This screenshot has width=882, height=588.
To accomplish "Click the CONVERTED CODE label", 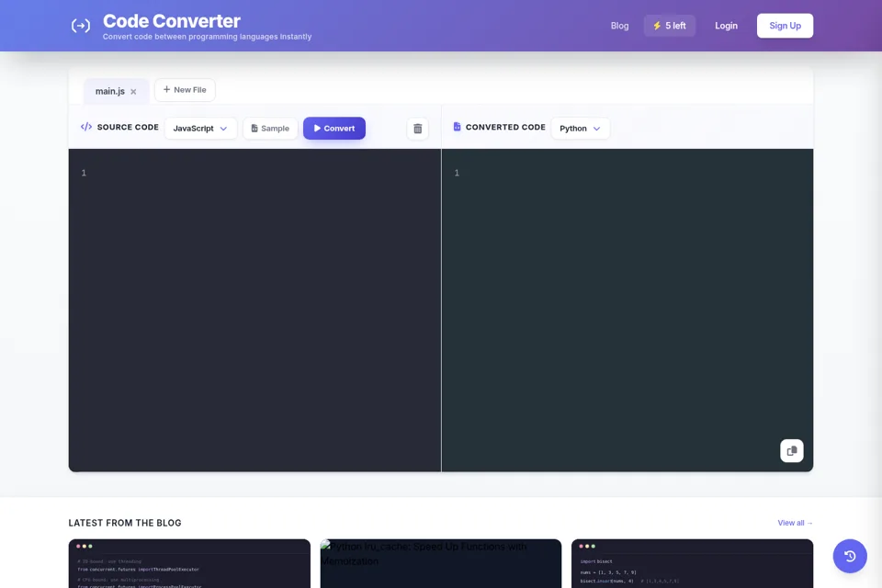I will [505, 127].
